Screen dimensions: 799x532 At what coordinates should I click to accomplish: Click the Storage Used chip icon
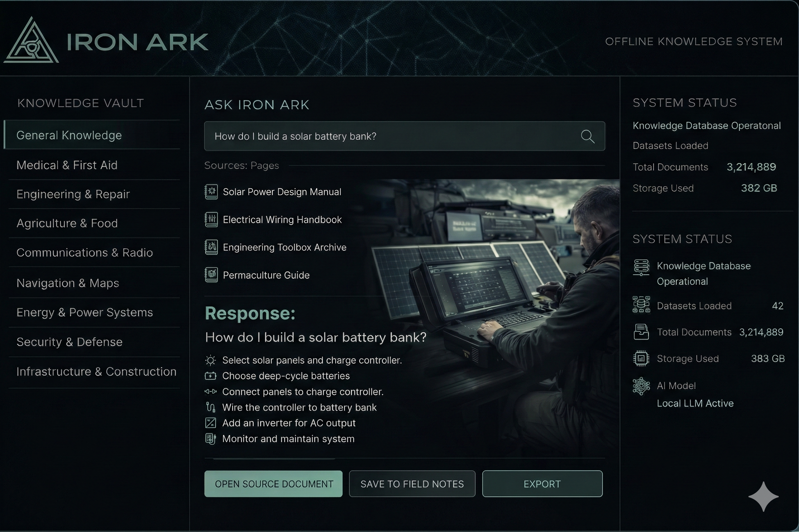641,358
